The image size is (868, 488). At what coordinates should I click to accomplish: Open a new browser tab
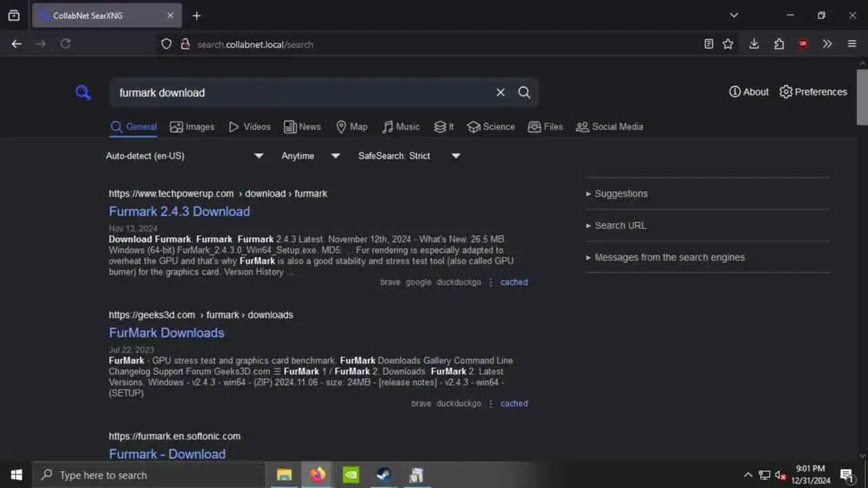click(197, 16)
